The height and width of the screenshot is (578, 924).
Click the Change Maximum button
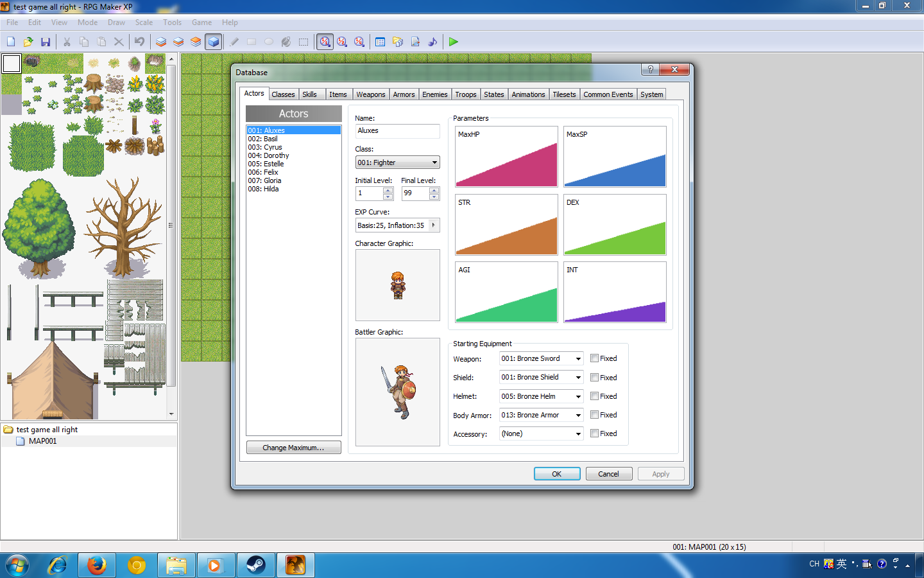click(x=293, y=448)
